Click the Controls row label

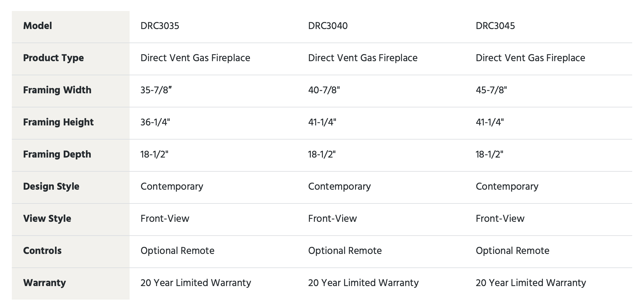tap(42, 251)
